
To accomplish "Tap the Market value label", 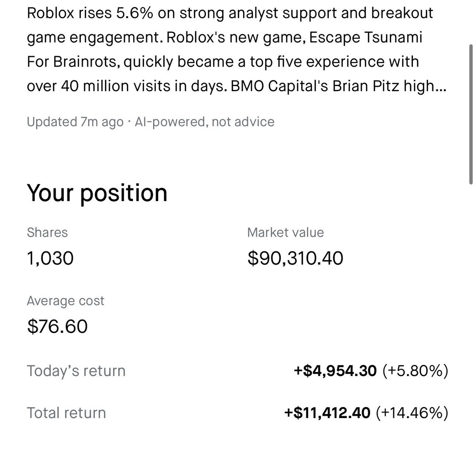I will [285, 232].
